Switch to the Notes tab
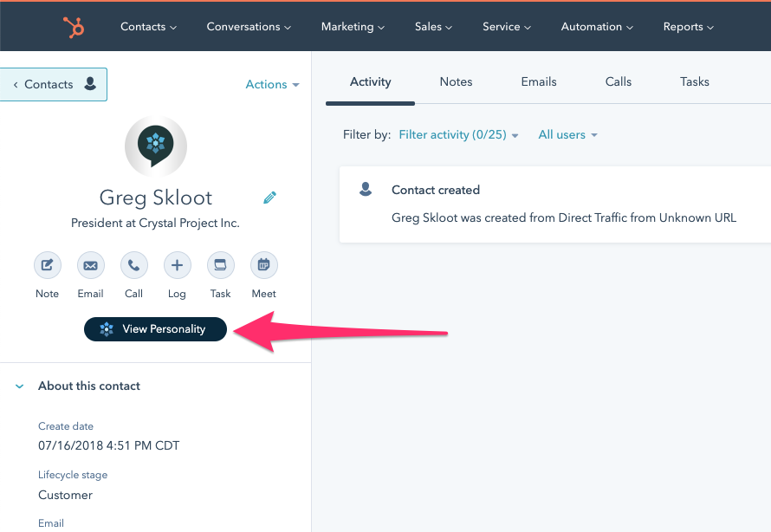Viewport: 771px width, 532px height. click(x=456, y=81)
